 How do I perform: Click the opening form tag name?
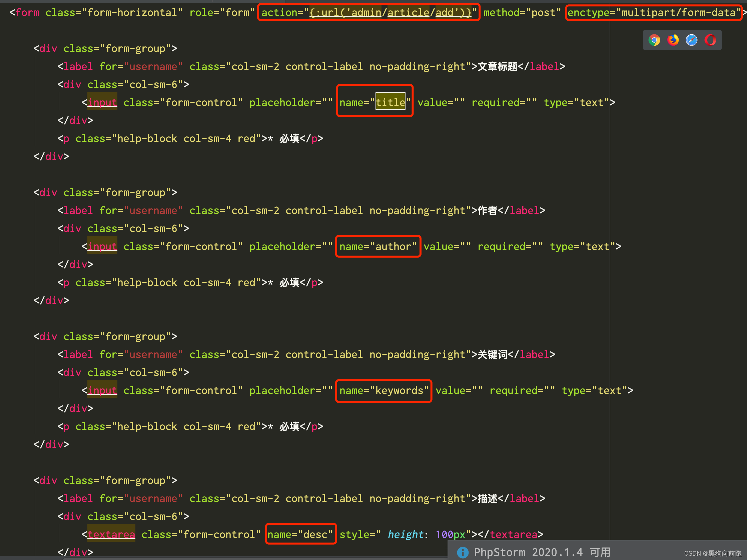(27, 13)
